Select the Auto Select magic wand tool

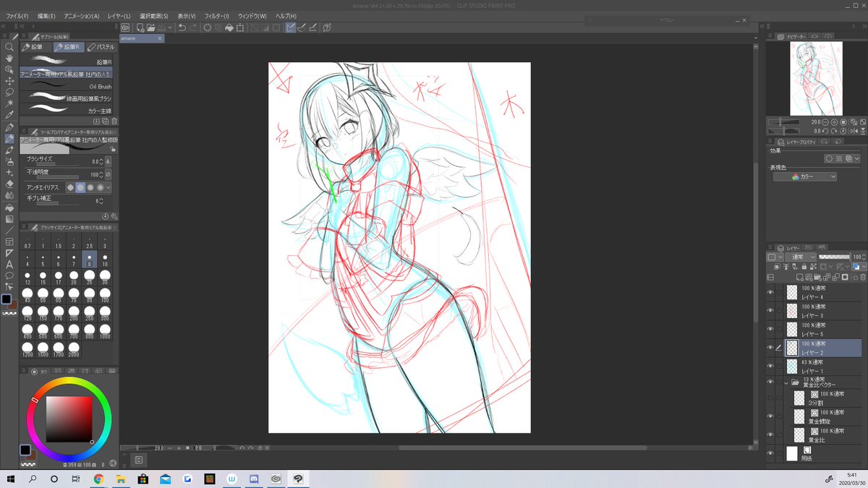pyautogui.click(x=9, y=103)
